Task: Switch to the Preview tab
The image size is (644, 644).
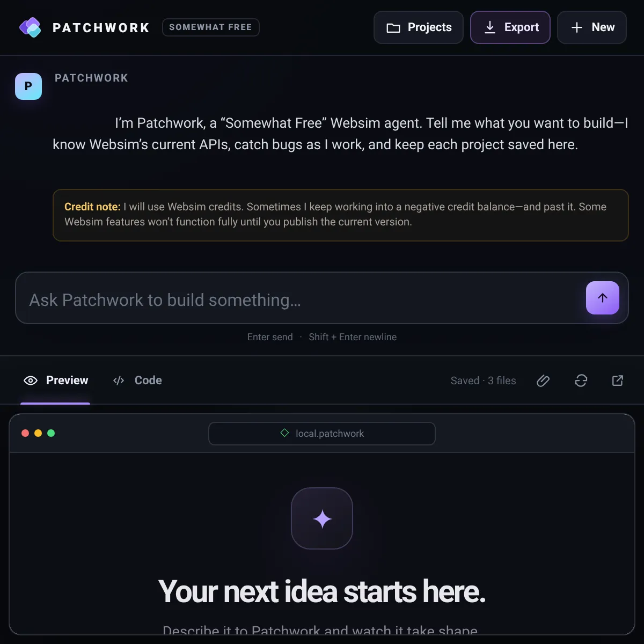Action: tap(56, 380)
